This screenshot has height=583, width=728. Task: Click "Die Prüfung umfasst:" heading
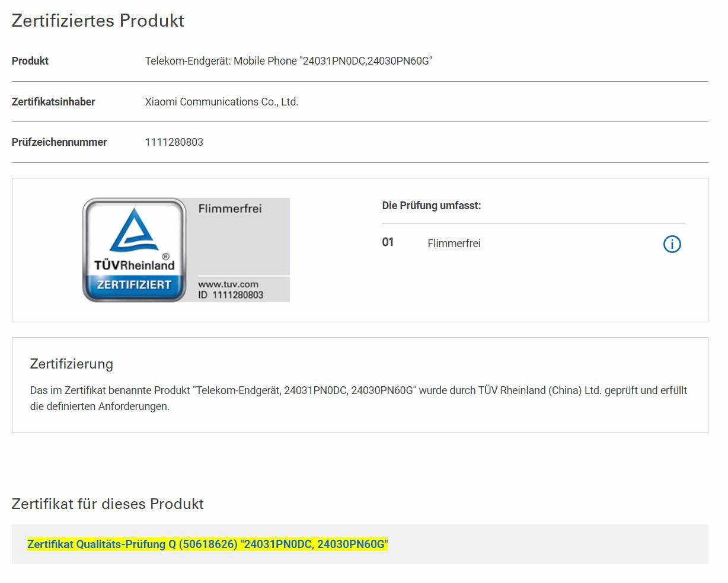[x=432, y=206]
